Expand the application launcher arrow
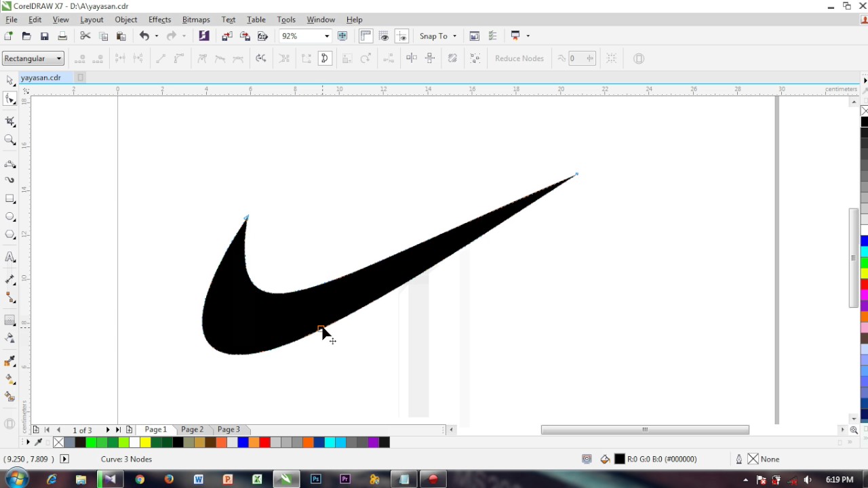 tap(528, 36)
